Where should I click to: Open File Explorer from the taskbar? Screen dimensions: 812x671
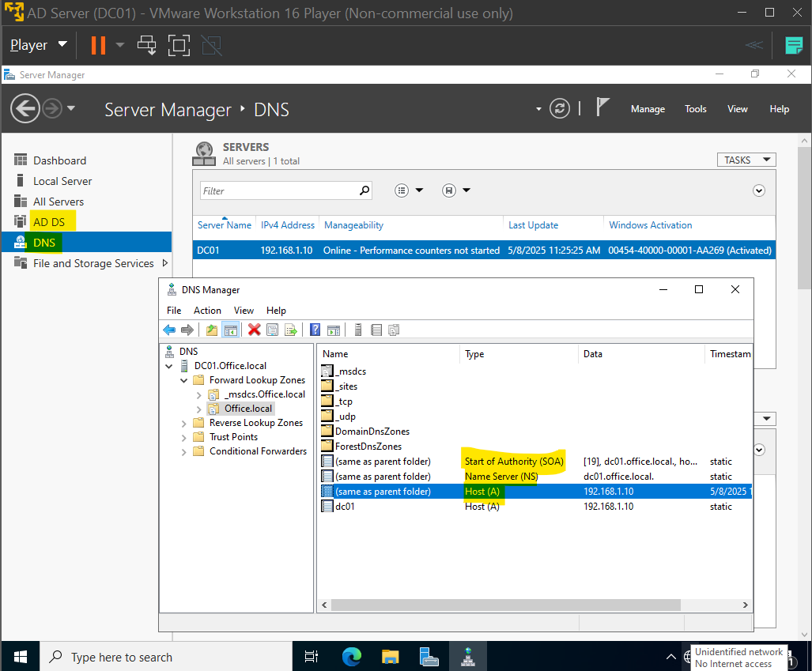pos(390,657)
